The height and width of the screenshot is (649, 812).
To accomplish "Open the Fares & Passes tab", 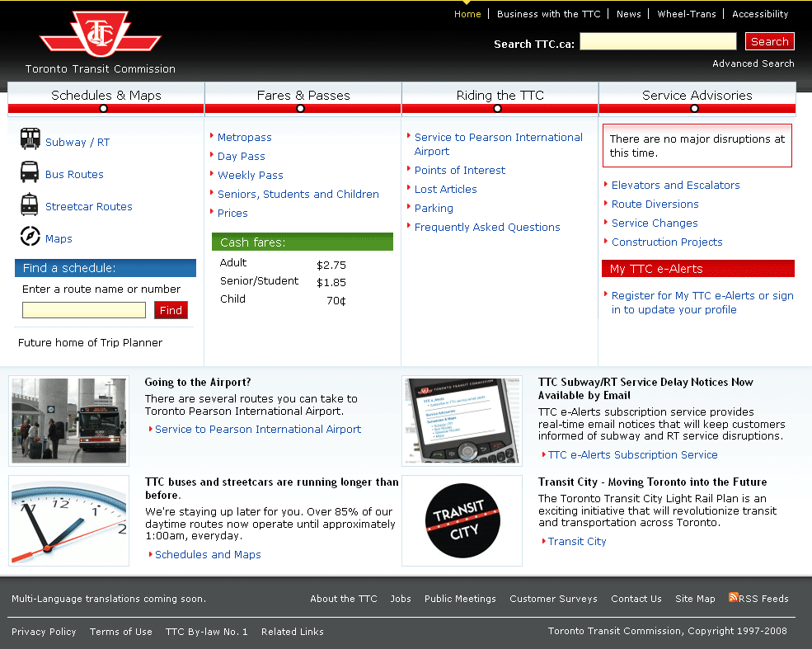I will [x=303, y=97].
